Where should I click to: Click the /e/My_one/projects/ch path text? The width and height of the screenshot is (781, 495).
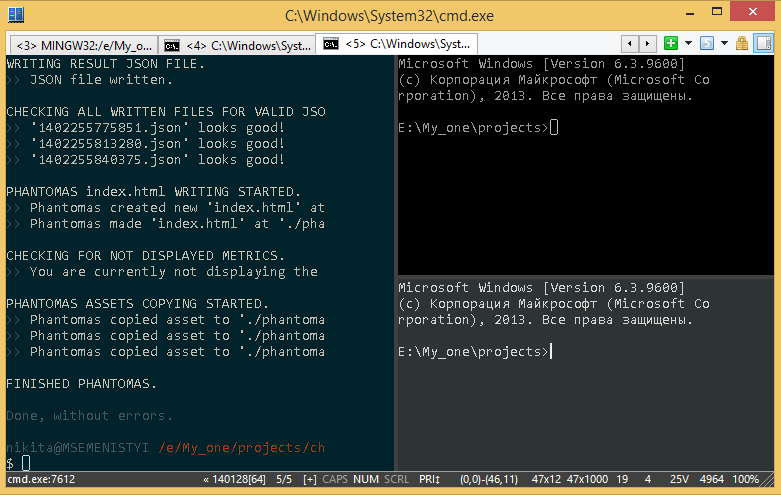(242, 448)
